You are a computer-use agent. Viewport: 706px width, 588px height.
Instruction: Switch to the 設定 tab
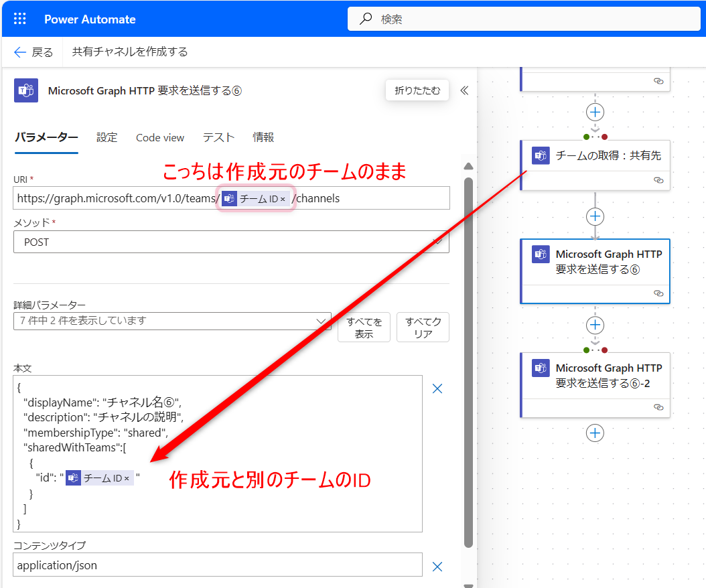coord(107,137)
